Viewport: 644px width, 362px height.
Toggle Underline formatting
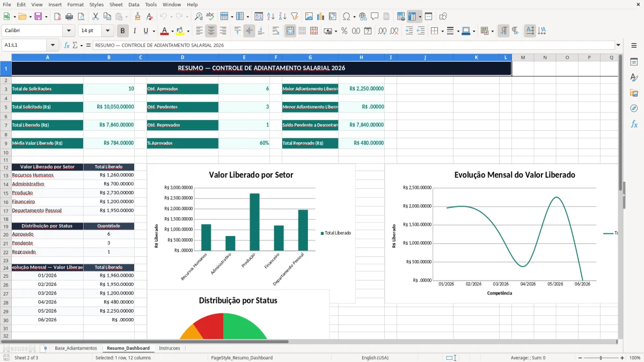[x=145, y=31]
